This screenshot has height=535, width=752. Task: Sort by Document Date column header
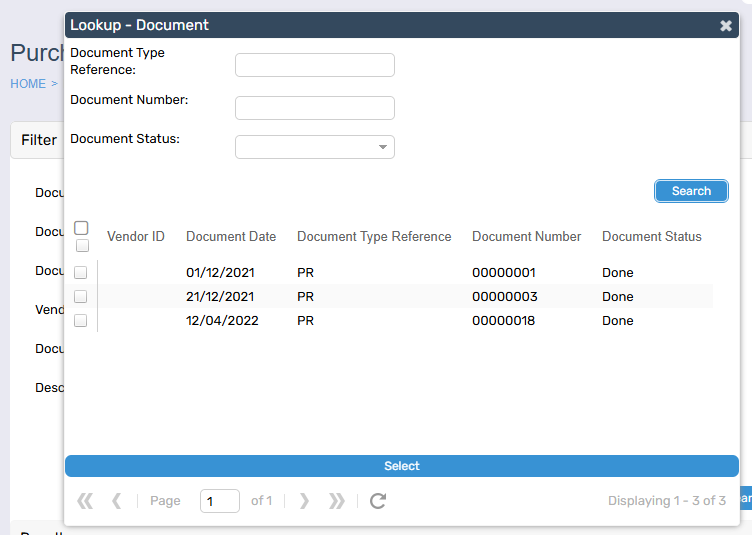click(231, 237)
